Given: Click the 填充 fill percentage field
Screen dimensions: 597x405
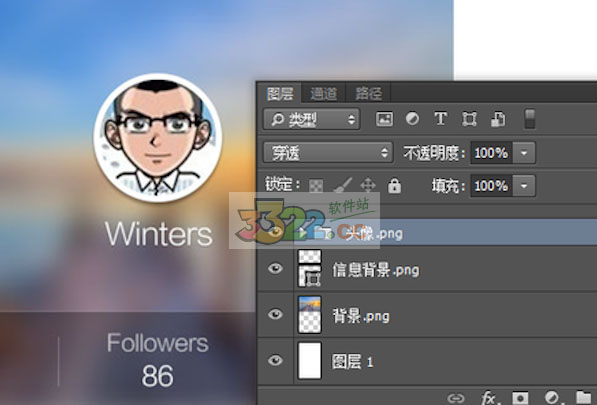Looking at the screenshot, I should pos(492,186).
